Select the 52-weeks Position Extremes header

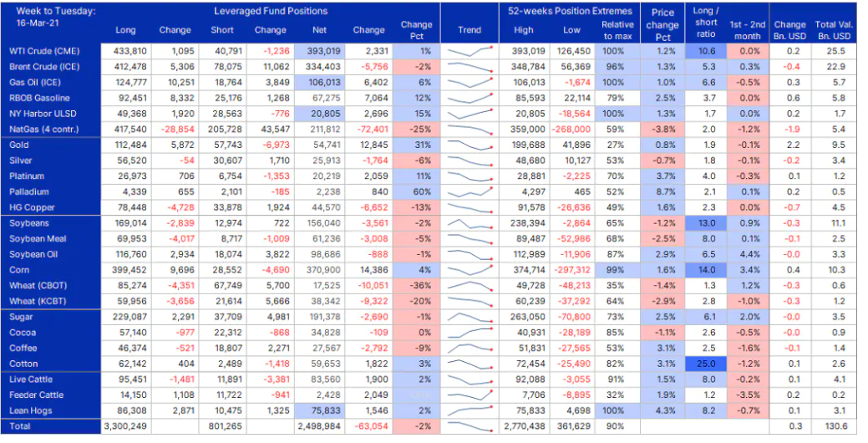pos(570,11)
